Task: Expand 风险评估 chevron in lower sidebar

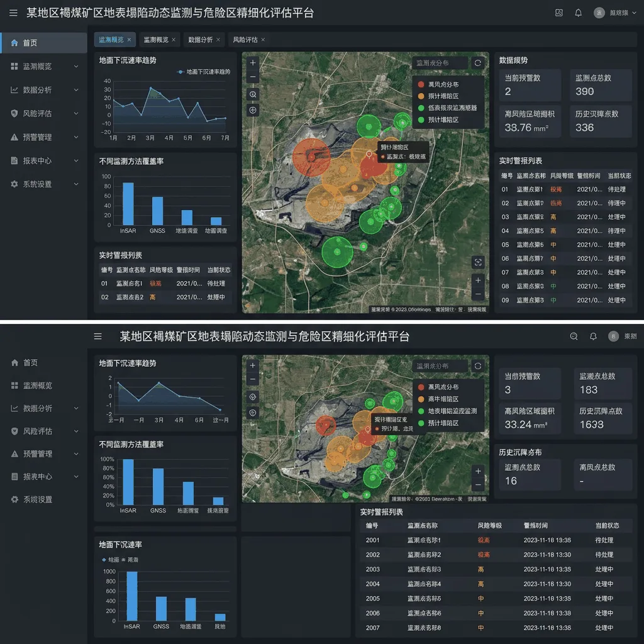Action: (76, 431)
